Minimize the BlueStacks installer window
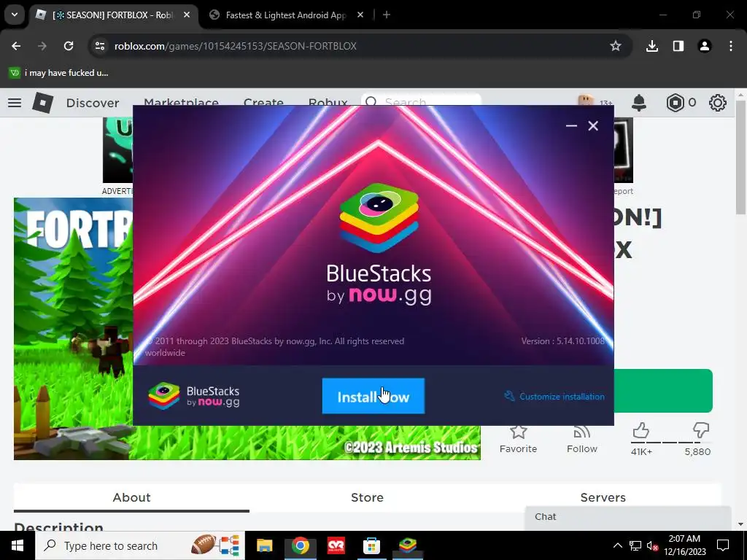 (x=571, y=125)
